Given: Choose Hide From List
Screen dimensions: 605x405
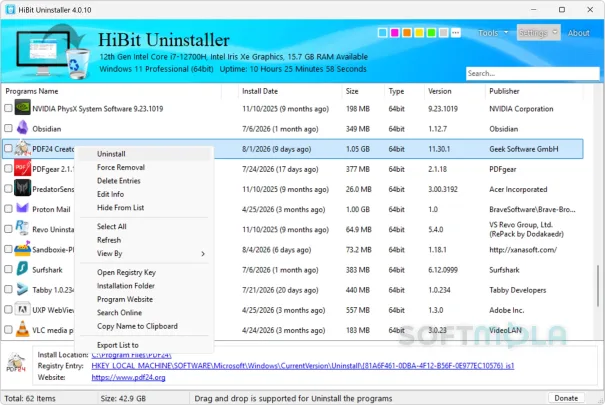Looking at the screenshot, I should (145, 208).
